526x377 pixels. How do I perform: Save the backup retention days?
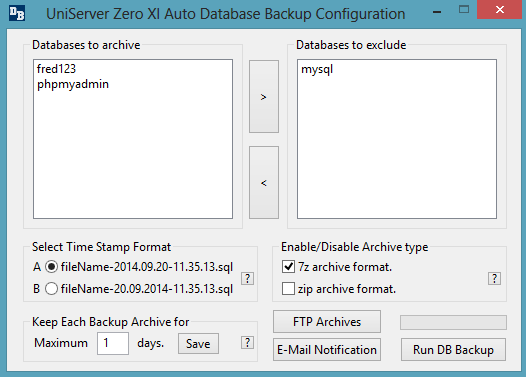coord(198,343)
